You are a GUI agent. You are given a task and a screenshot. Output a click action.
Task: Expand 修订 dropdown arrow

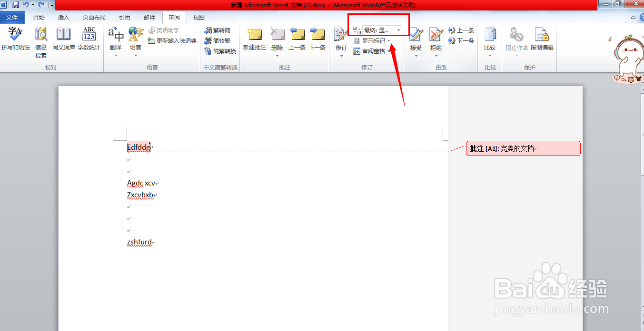pos(341,56)
